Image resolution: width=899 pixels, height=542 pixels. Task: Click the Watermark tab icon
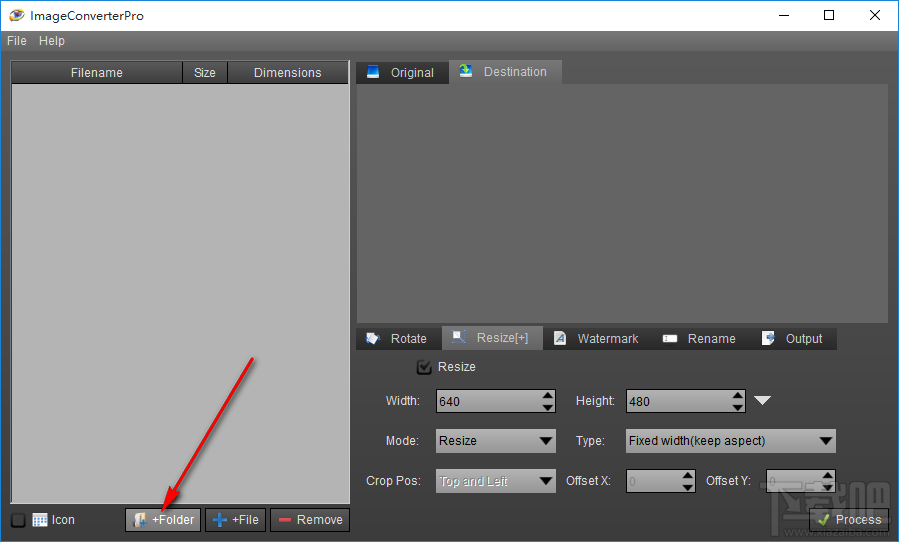560,338
